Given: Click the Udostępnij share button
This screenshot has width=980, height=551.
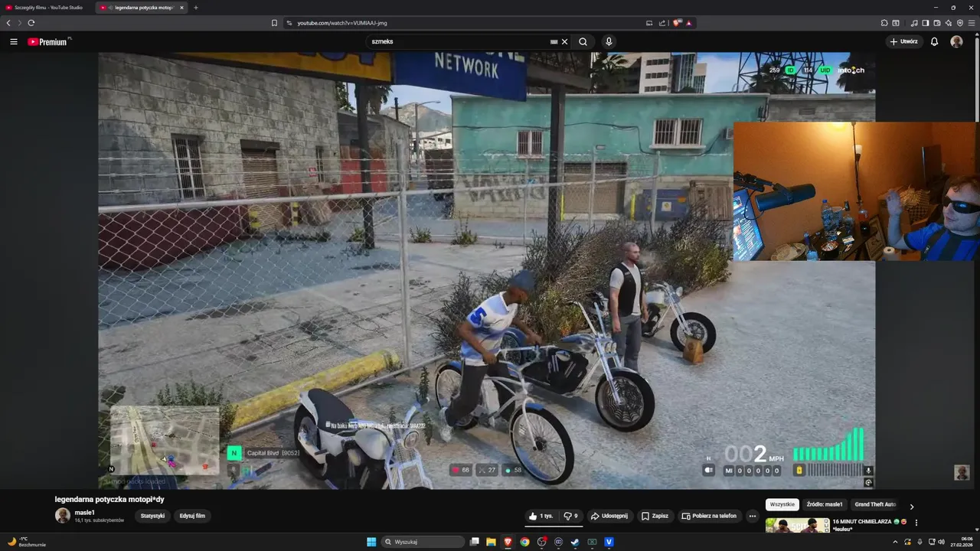Looking at the screenshot, I should [609, 516].
